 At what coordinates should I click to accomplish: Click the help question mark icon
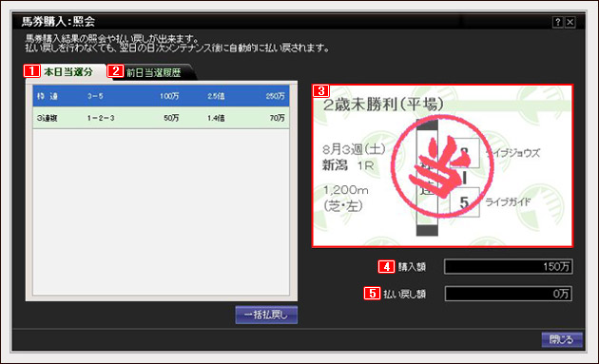click(557, 22)
